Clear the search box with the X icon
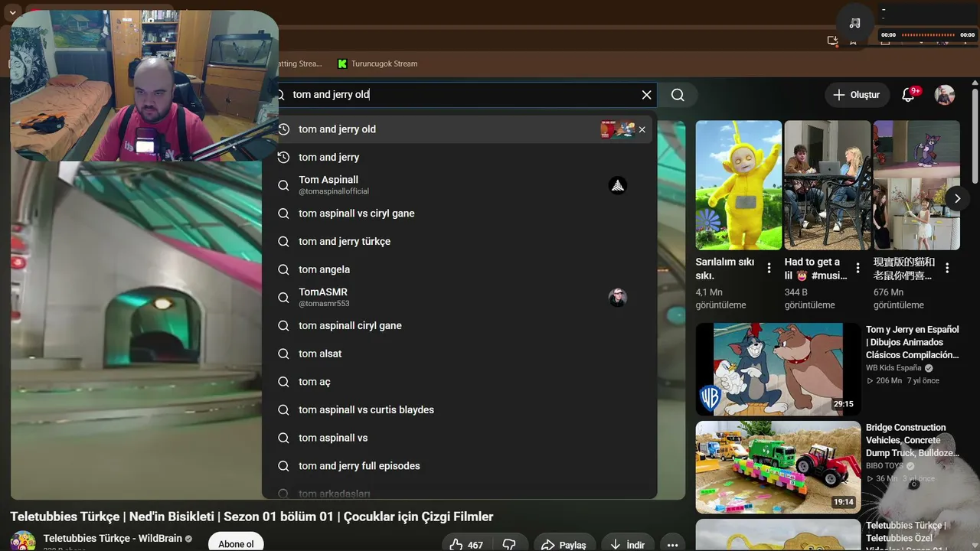The image size is (980, 551). pyautogui.click(x=646, y=95)
